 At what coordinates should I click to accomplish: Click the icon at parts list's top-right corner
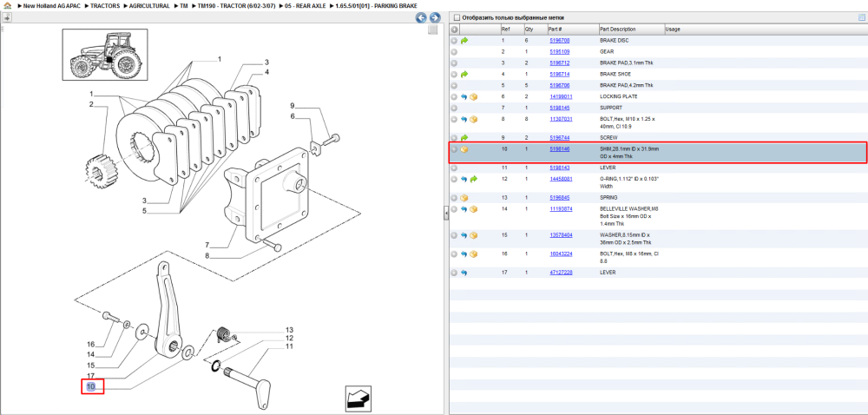pos(861,17)
